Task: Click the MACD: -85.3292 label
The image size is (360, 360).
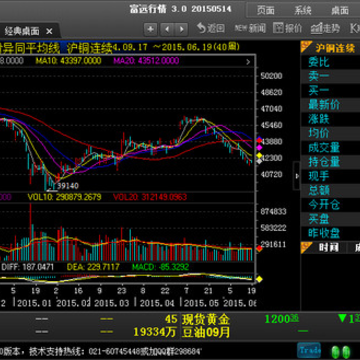Action: (160, 267)
